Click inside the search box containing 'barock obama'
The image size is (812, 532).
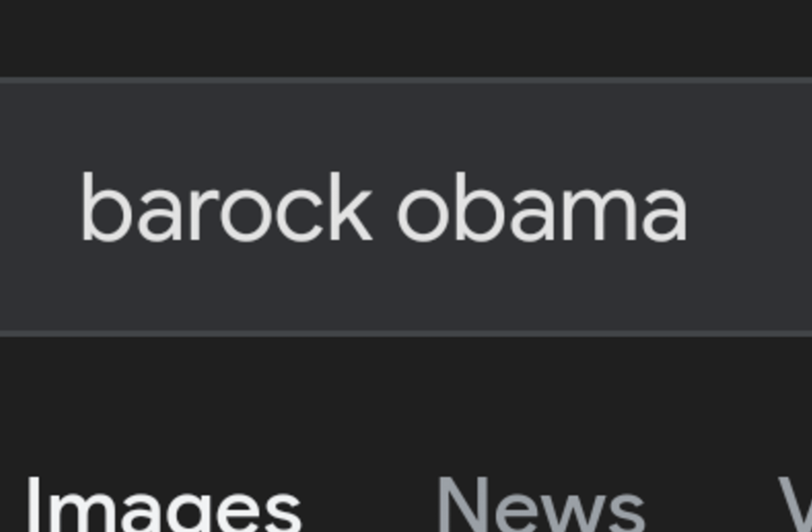click(406, 207)
